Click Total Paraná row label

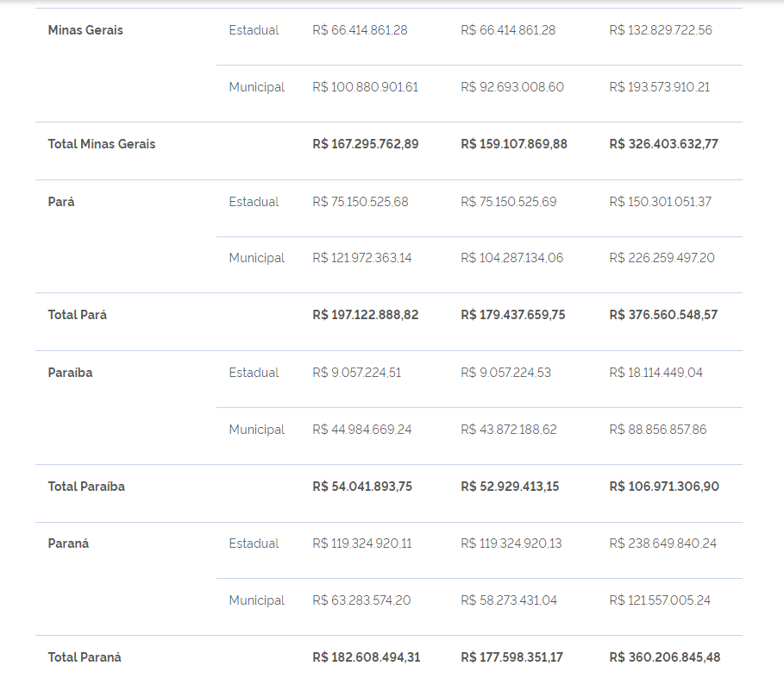85,657
